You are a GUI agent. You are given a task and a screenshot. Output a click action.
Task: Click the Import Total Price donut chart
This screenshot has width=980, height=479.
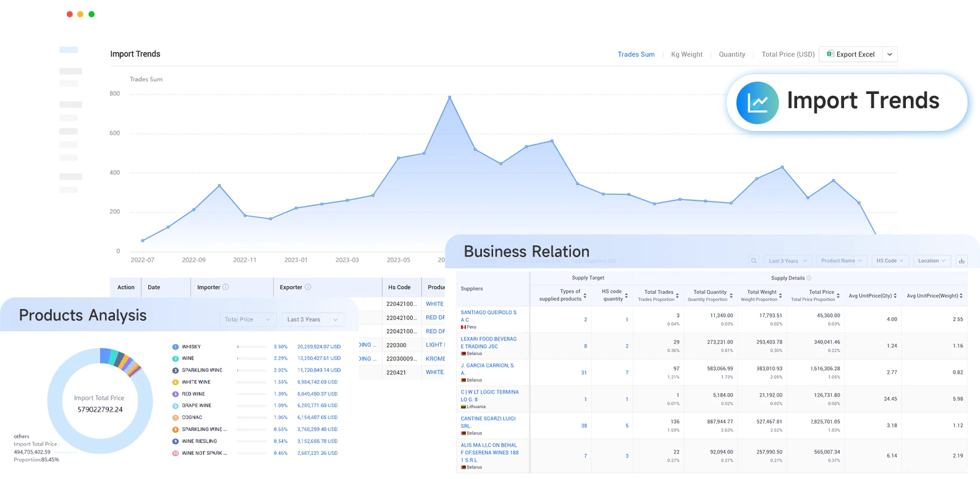point(100,401)
